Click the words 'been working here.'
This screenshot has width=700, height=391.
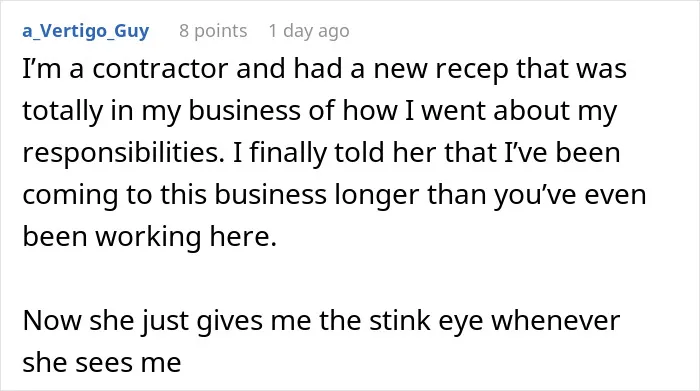coord(150,237)
